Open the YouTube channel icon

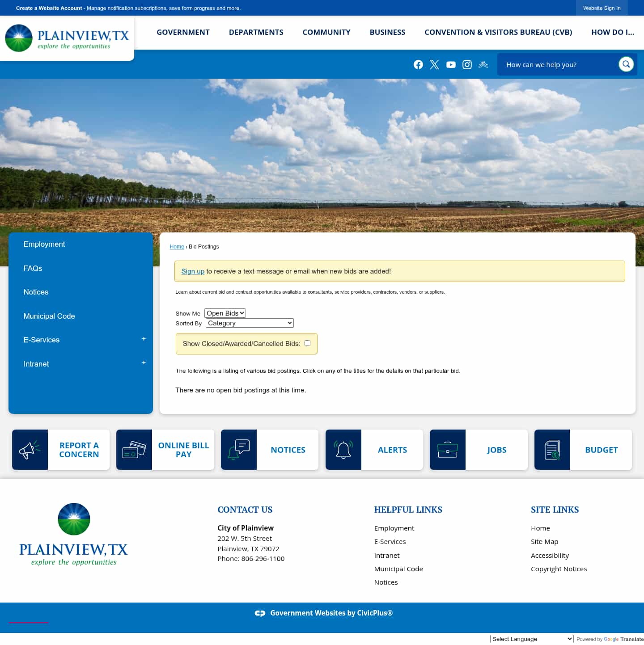(x=451, y=64)
